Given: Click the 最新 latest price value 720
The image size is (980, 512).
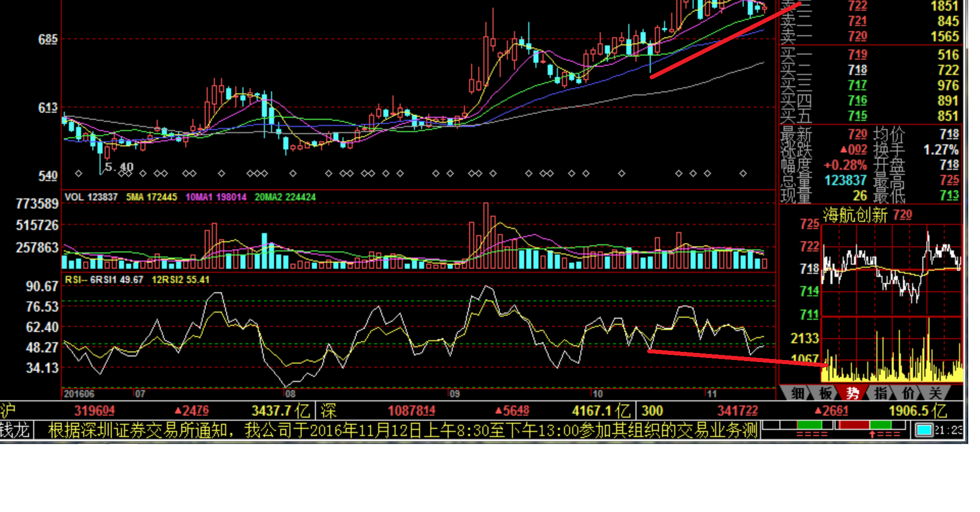Looking at the screenshot, I should (857, 134).
